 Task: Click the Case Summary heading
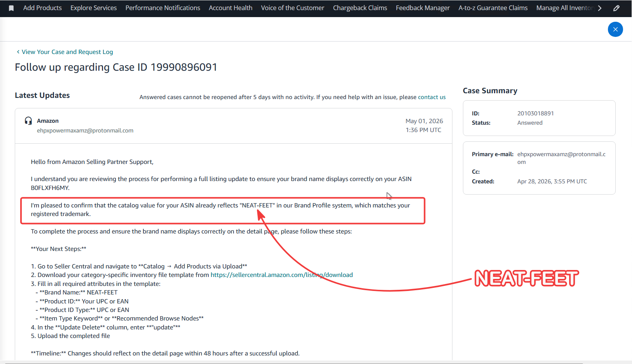(490, 91)
